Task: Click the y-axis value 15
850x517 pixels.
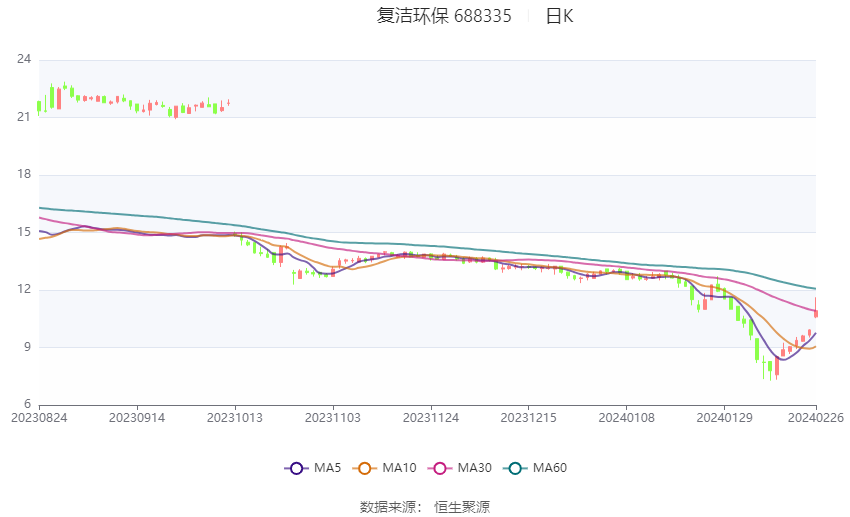Action: [x=24, y=232]
